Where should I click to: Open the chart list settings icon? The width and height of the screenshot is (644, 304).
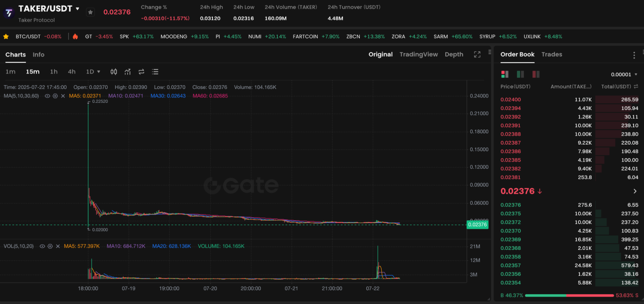pos(155,72)
